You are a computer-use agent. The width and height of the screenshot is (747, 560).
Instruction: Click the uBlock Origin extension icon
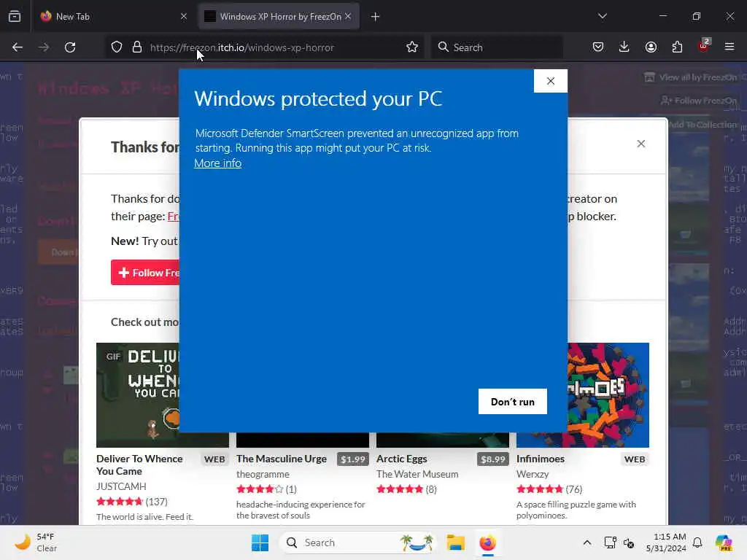703,46
